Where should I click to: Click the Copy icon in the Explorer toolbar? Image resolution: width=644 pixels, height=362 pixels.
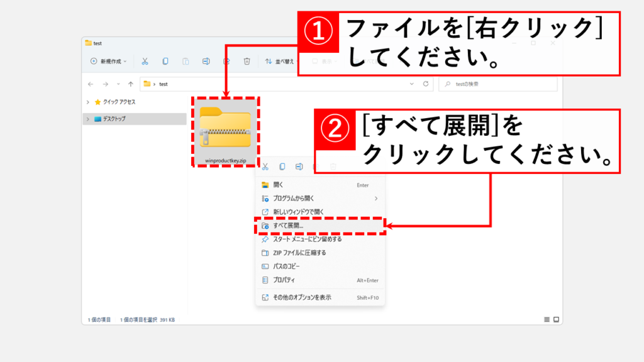tap(165, 62)
